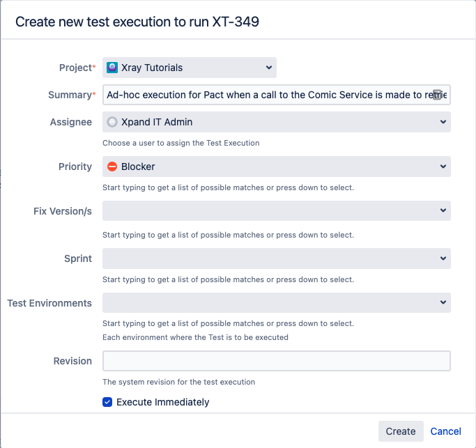Image resolution: width=476 pixels, height=448 pixels.
Task: Click the Blocker priority value text
Action: click(x=138, y=167)
